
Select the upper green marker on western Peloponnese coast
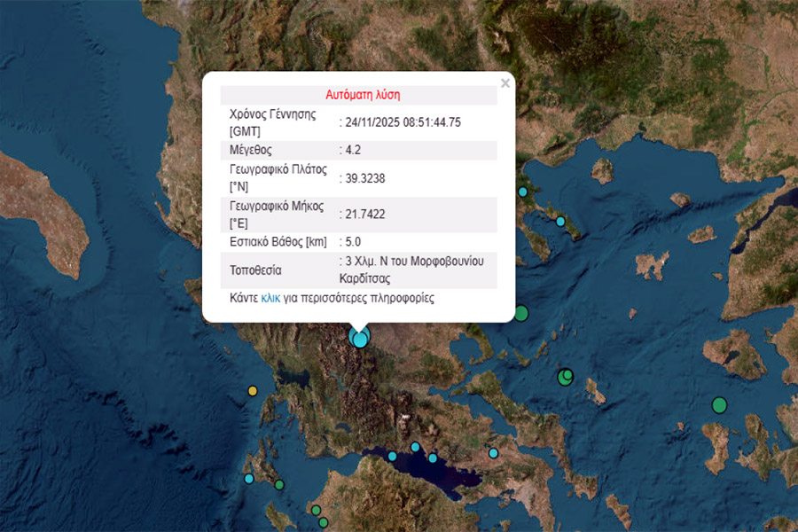click(x=316, y=510)
